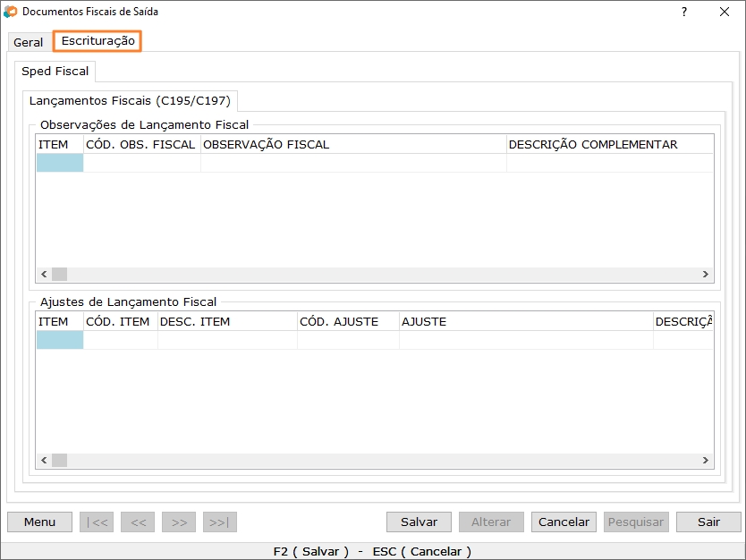746x560 pixels.
Task: Exit using the Sair button
Action: tap(708, 522)
